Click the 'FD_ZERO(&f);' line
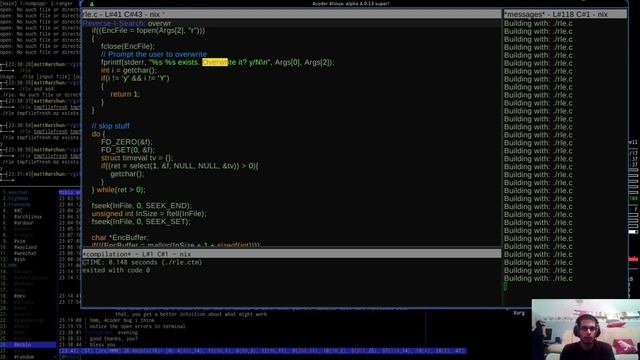640x360 pixels. [x=127, y=142]
